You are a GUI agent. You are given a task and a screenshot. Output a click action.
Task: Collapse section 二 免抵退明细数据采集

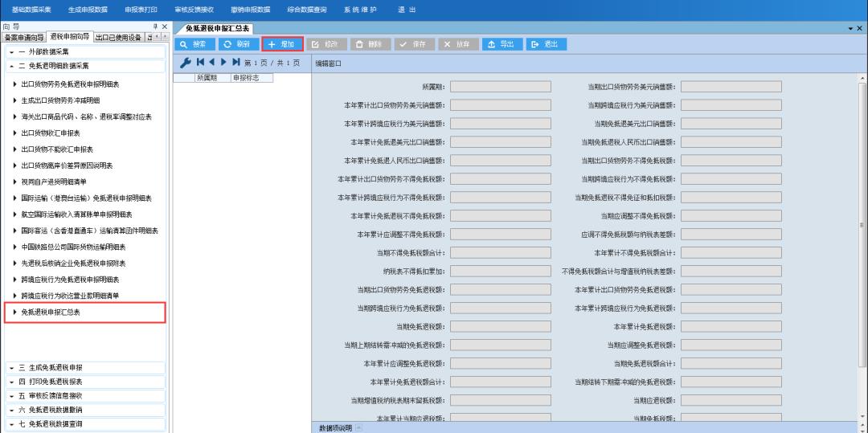[x=85, y=66]
